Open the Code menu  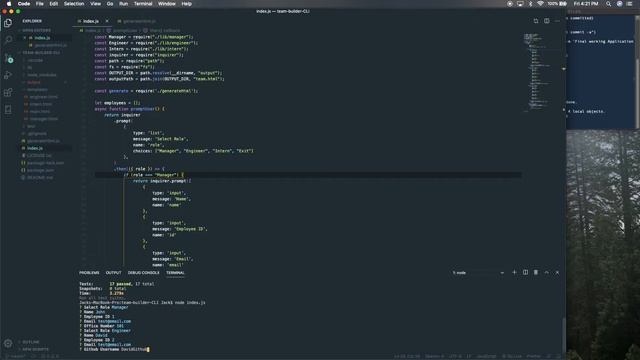click(x=24, y=4)
